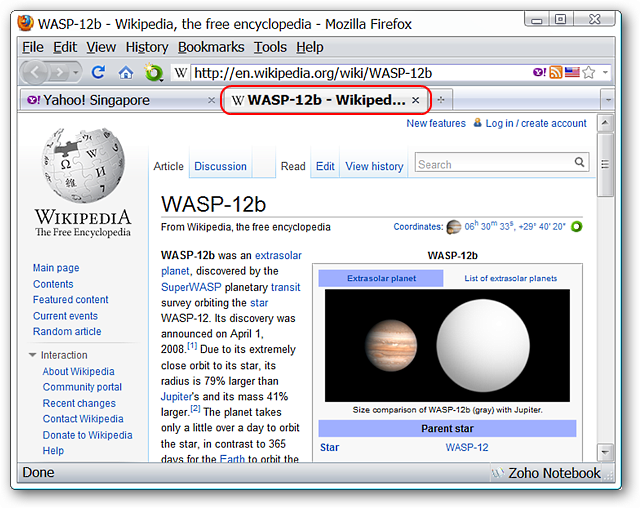This screenshot has height=508, width=640.
Task: Click the Extrasolar planet infobox header link
Action: tap(381, 278)
